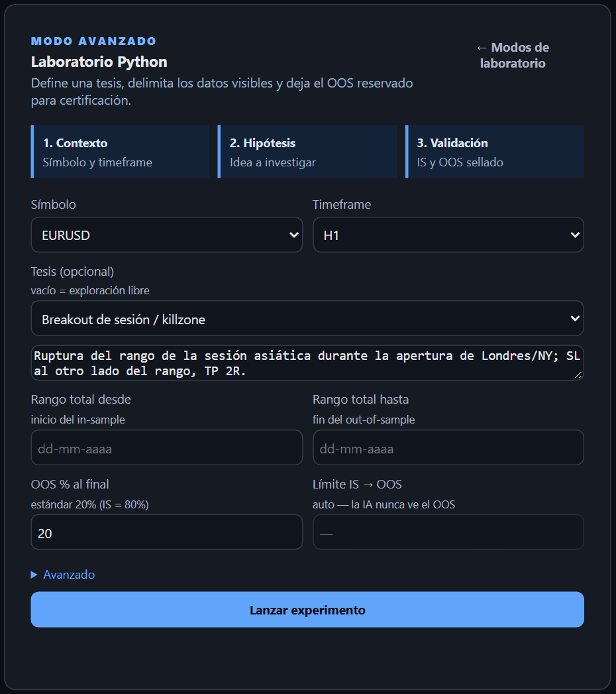This screenshot has width=616, height=694.
Task: Click the Límite IS → OOS auto field
Action: point(448,532)
